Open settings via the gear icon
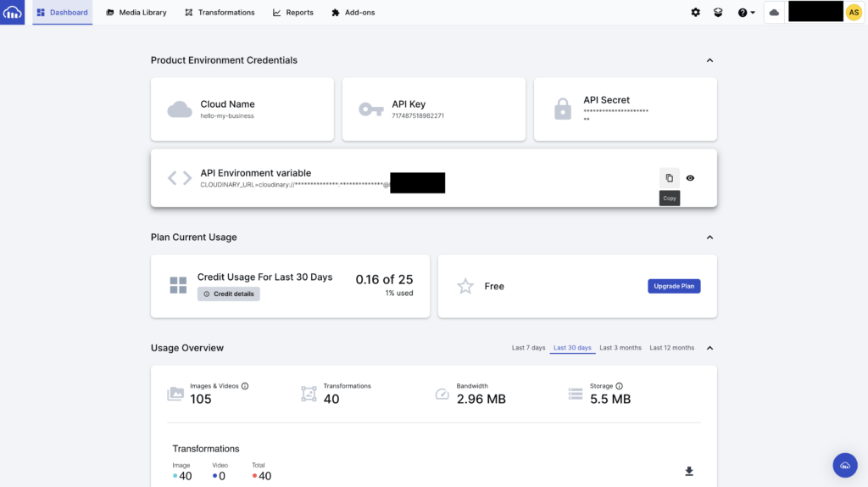 coord(695,12)
